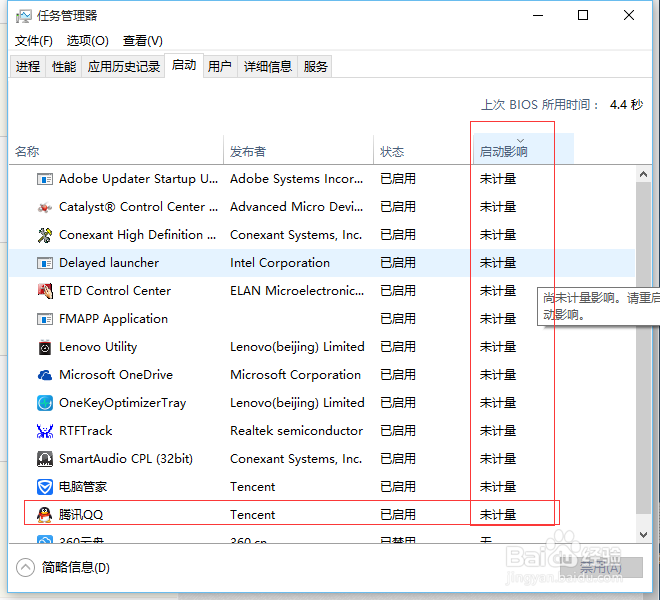This screenshot has width=660, height=600.
Task: Sort by the 状态 column header
Action: [x=423, y=151]
